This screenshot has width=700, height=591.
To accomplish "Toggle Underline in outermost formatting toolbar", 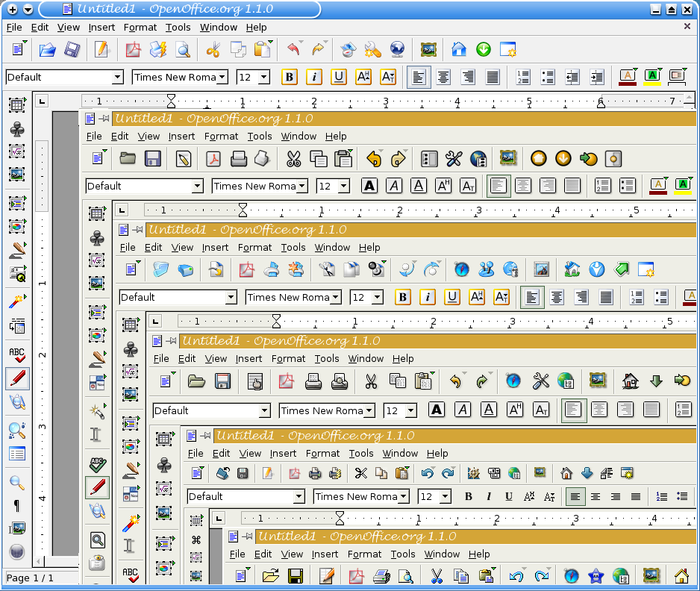I will (x=339, y=77).
